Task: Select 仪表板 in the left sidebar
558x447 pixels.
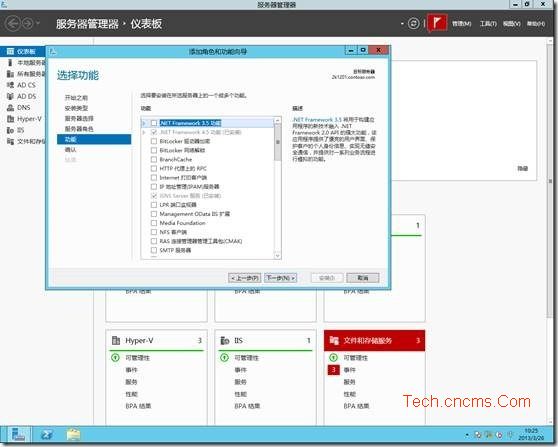Action: (23, 52)
